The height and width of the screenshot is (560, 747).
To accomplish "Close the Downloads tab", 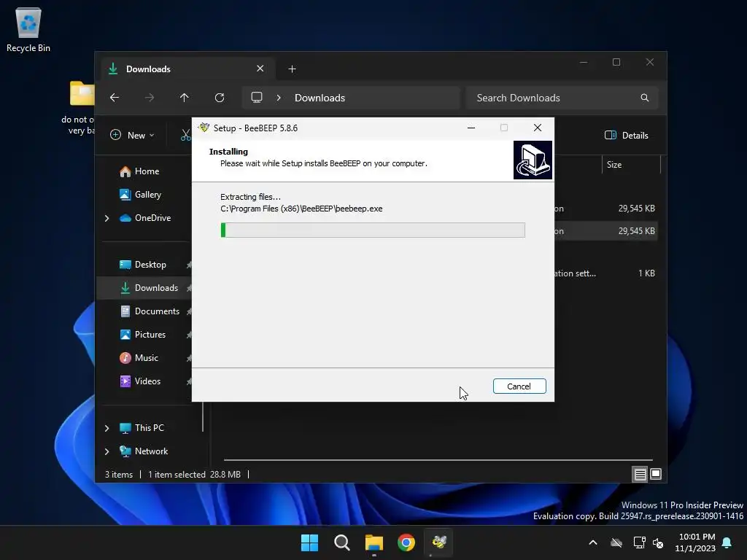I will click(x=260, y=69).
